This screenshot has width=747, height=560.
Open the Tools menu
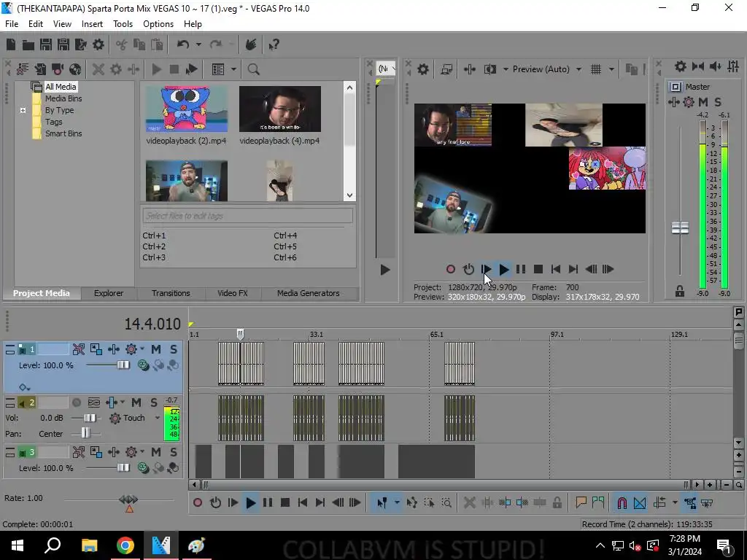pos(123,24)
